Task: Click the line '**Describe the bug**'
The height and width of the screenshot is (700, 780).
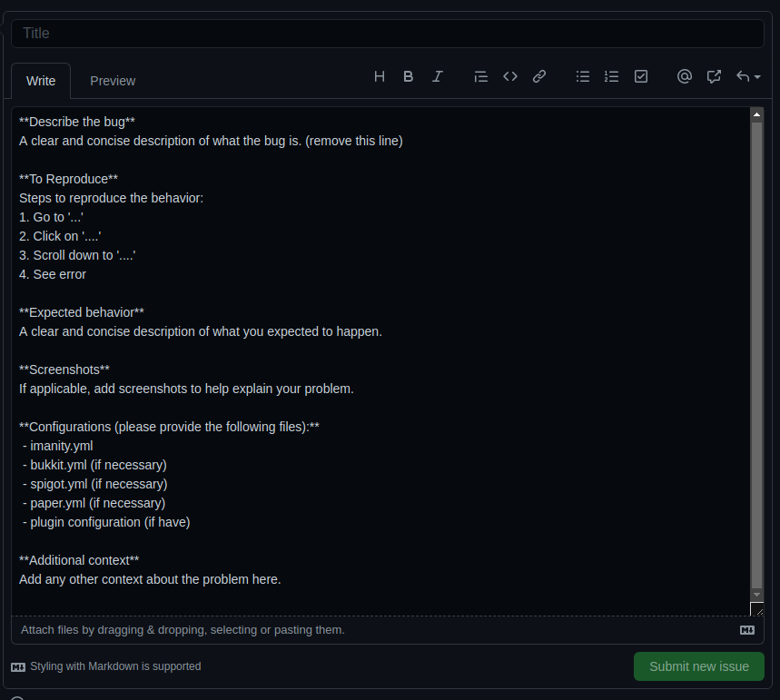Action: click(x=77, y=122)
